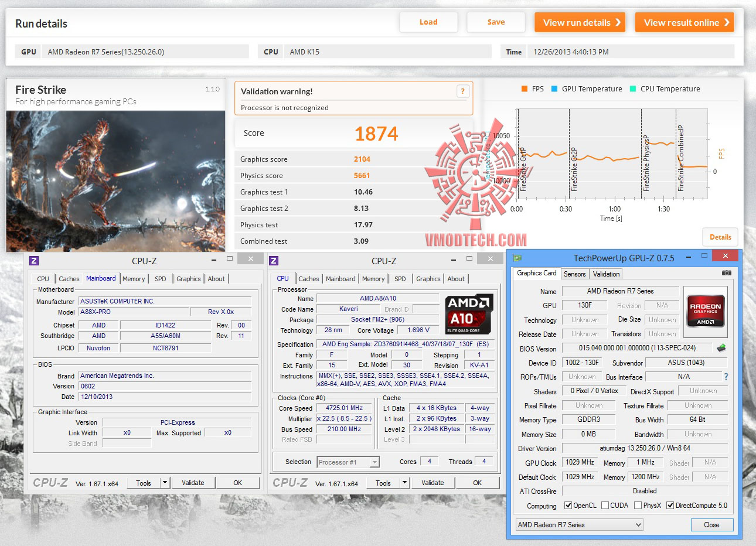Expand the Tools arrow in CPU-Z Processor window
The width and height of the screenshot is (756, 546).
pos(405,483)
